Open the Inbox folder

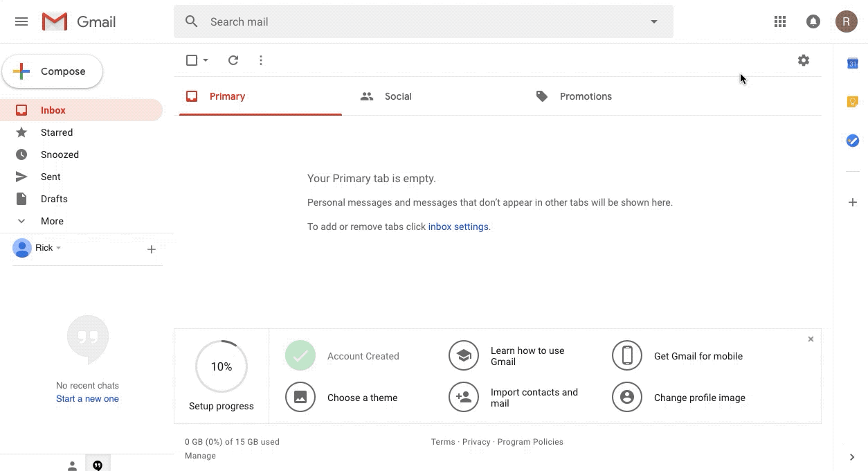click(x=81, y=110)
